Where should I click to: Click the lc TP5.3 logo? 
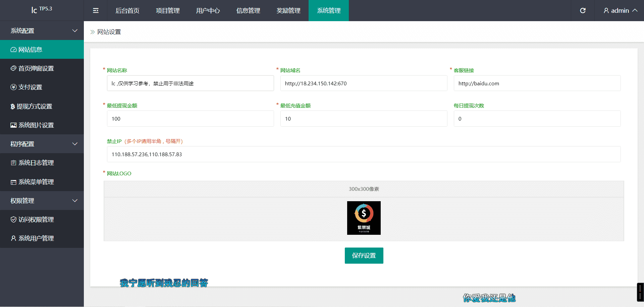tap(42, 10)
